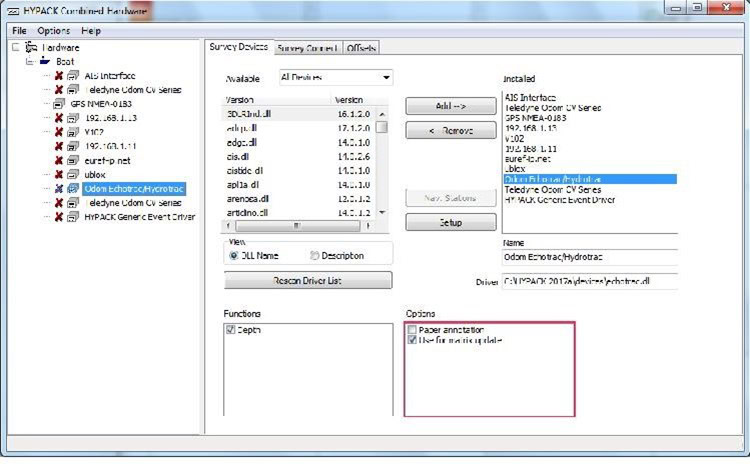This screenshot has width=750, height=471.
Task: Click the Add --> button
Action: [x=451, y=106]
